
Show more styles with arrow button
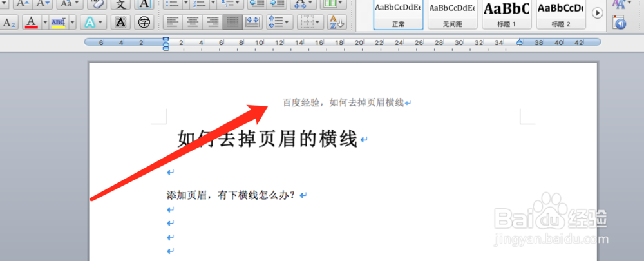point(597,13)
